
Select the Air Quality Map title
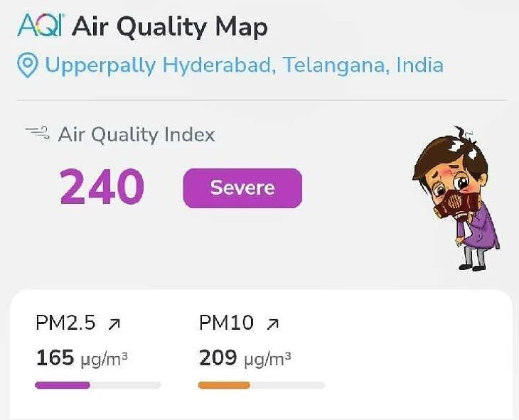coord(171,27)
